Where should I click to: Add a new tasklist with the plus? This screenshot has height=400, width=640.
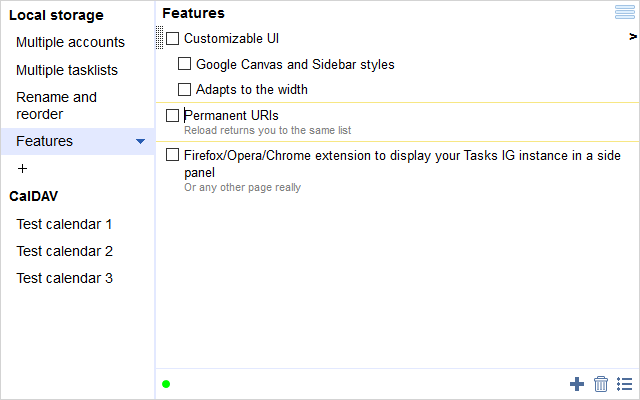click(23, 169)
